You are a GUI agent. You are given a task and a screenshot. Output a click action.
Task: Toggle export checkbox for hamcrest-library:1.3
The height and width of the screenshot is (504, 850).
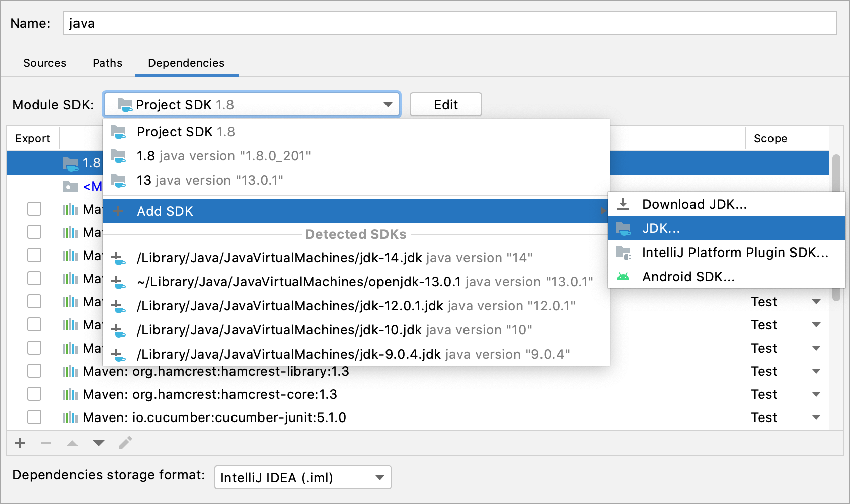coord(34,371)
